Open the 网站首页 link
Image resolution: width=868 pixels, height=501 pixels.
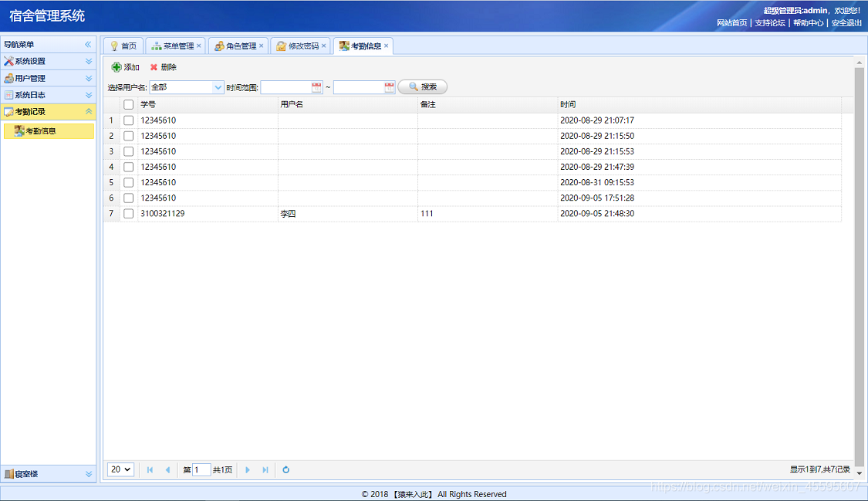(x=732, y=22)
